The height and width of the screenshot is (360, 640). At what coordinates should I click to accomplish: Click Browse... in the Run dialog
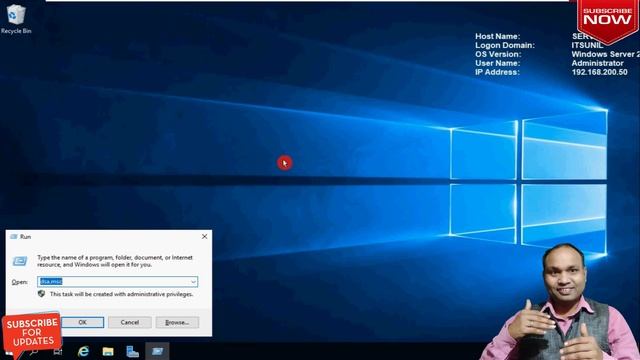tap(177, 322)
